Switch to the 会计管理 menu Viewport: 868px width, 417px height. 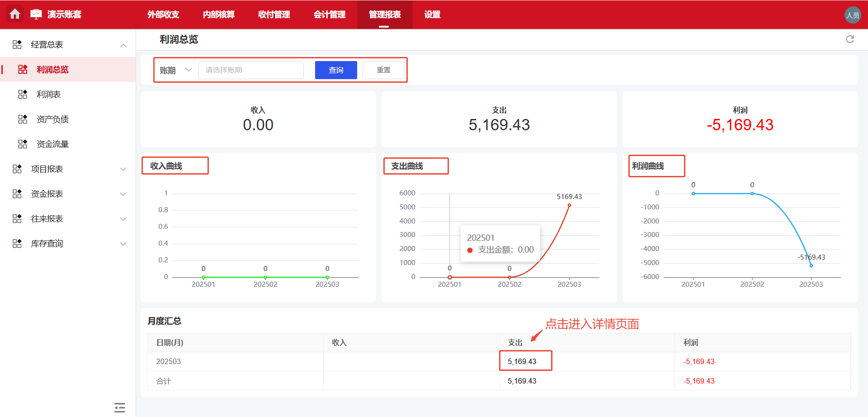[330, 14]
